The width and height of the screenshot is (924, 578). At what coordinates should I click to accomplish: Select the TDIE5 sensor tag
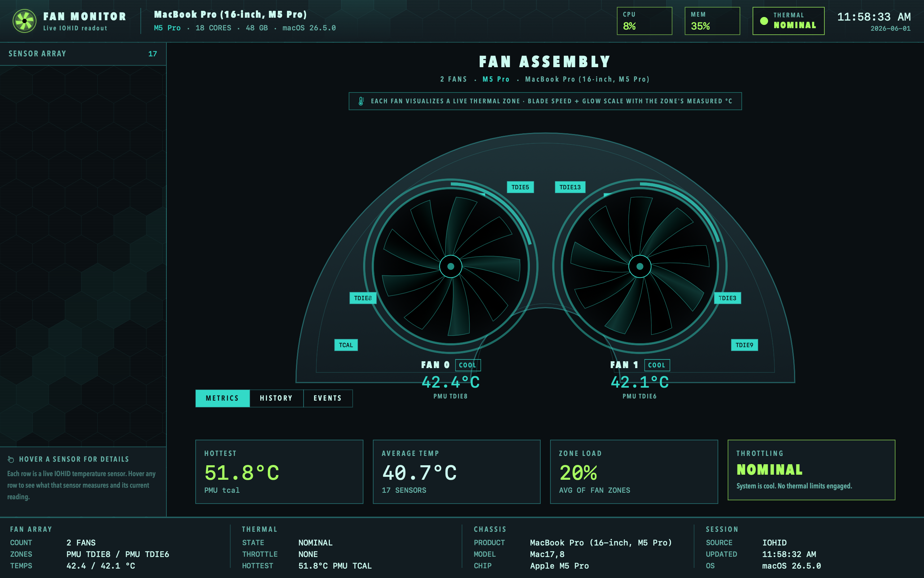click(x=520, y=187)
